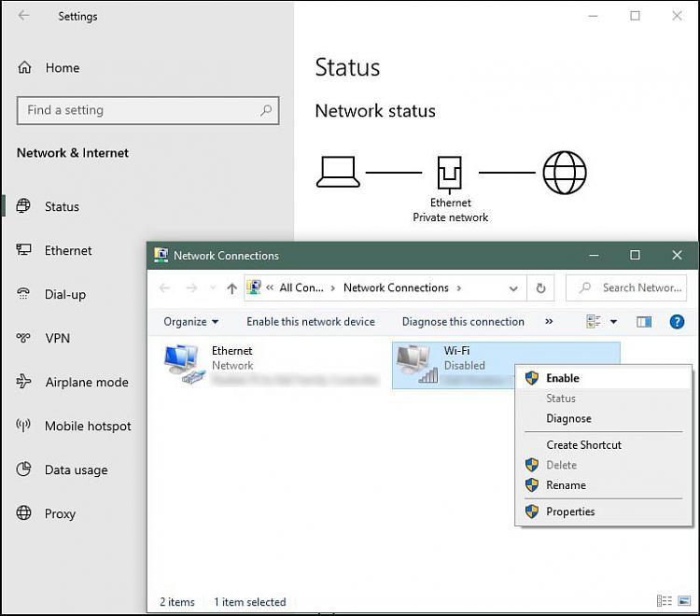This screenshot has height=616, width=700.
Task: Click the '2 items' status bar text
Action: click(177, 602)
